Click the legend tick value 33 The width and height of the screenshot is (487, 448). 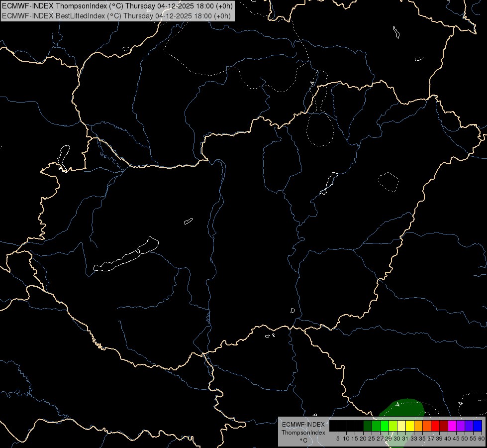(x=414, y=439)
